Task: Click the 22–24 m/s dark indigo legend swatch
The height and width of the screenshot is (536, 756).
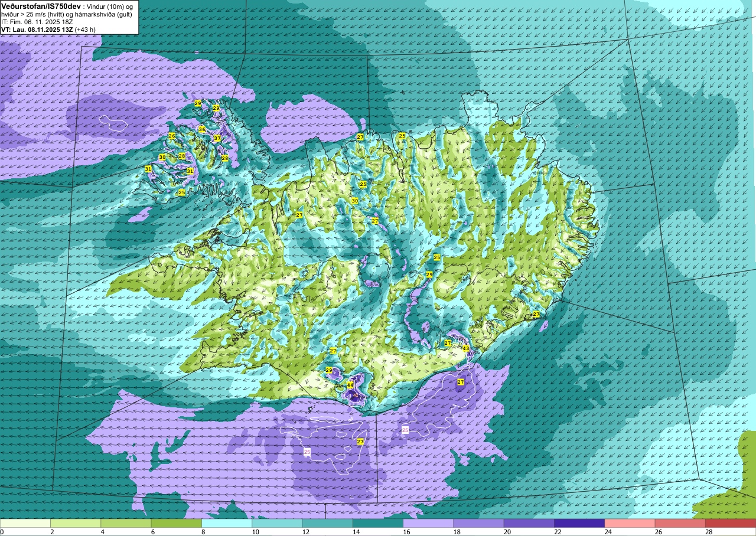Action: click(579, 523)
